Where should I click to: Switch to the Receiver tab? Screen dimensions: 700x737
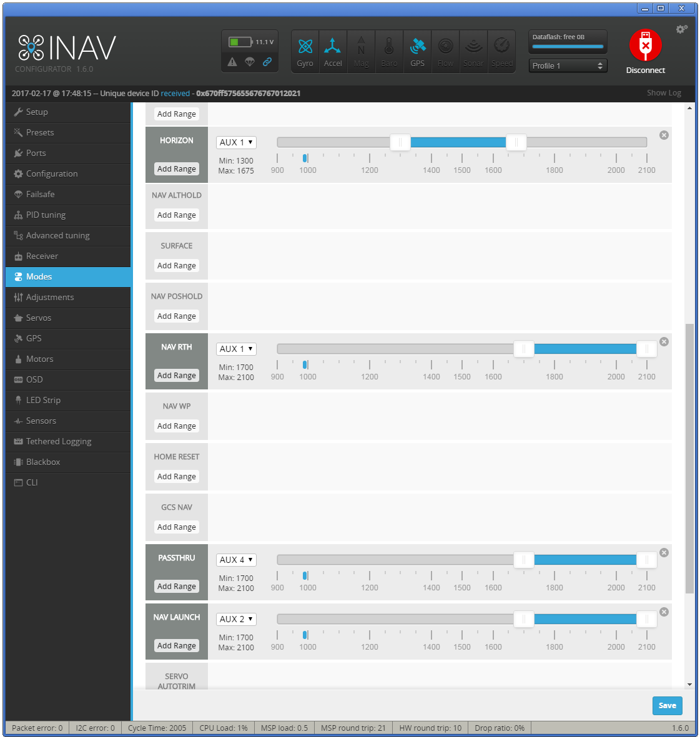tap(68, 256)
